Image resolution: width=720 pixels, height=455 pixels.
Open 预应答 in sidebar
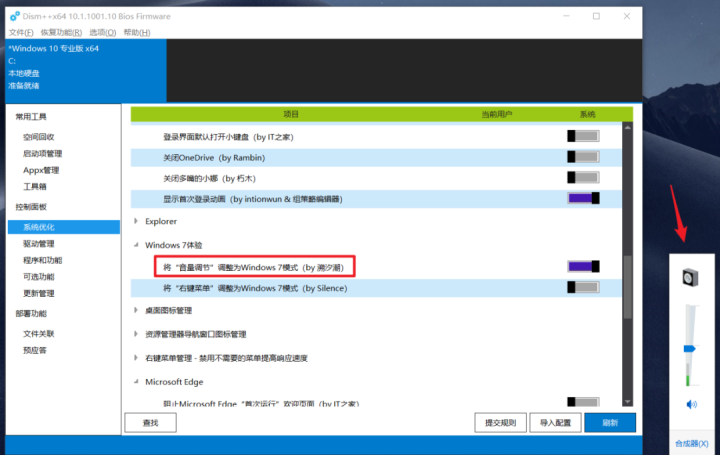pos(34,350)
